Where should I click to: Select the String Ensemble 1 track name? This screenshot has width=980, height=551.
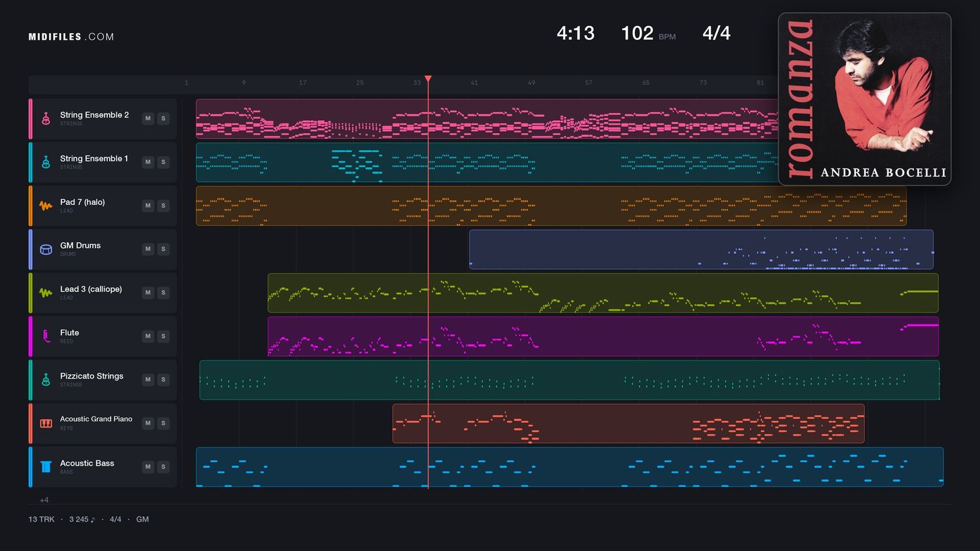coord(94,159)
